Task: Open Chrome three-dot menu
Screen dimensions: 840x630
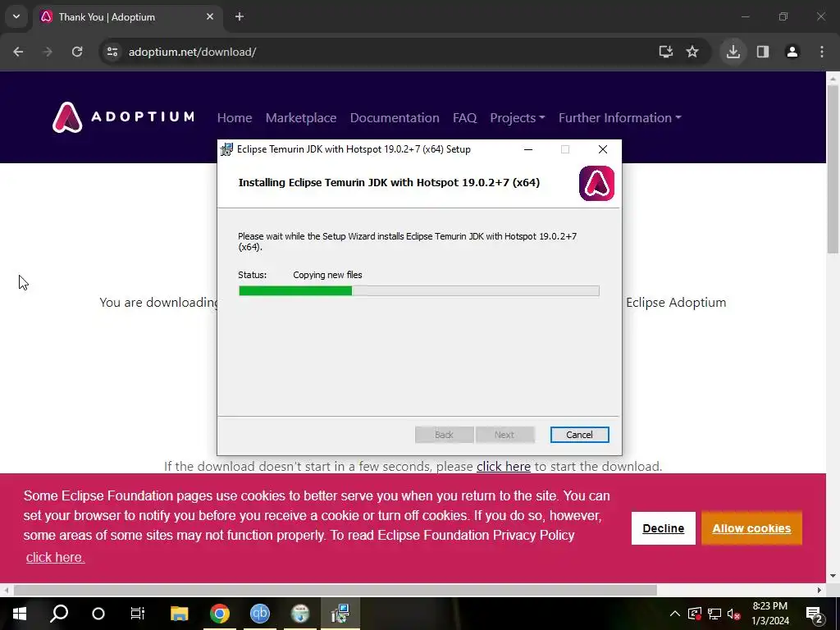Action: pos(822,52)
